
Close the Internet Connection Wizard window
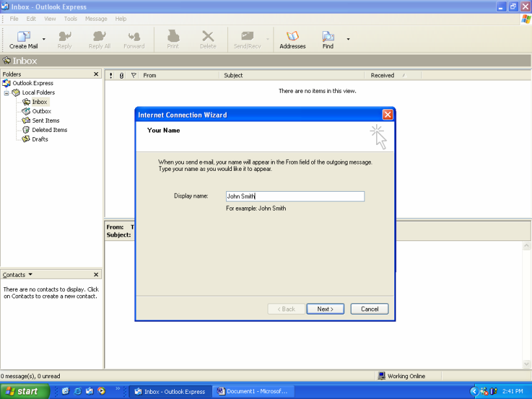coord(387,114)
